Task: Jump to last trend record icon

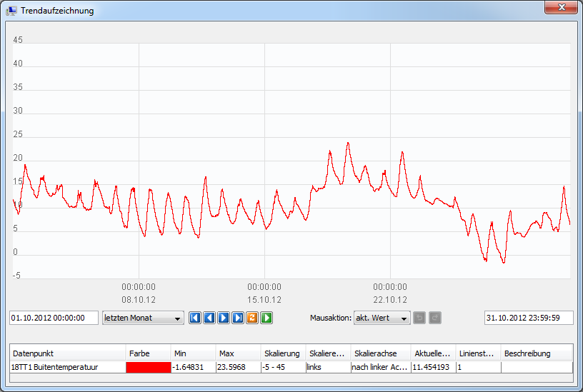Action: coord(238,318)
